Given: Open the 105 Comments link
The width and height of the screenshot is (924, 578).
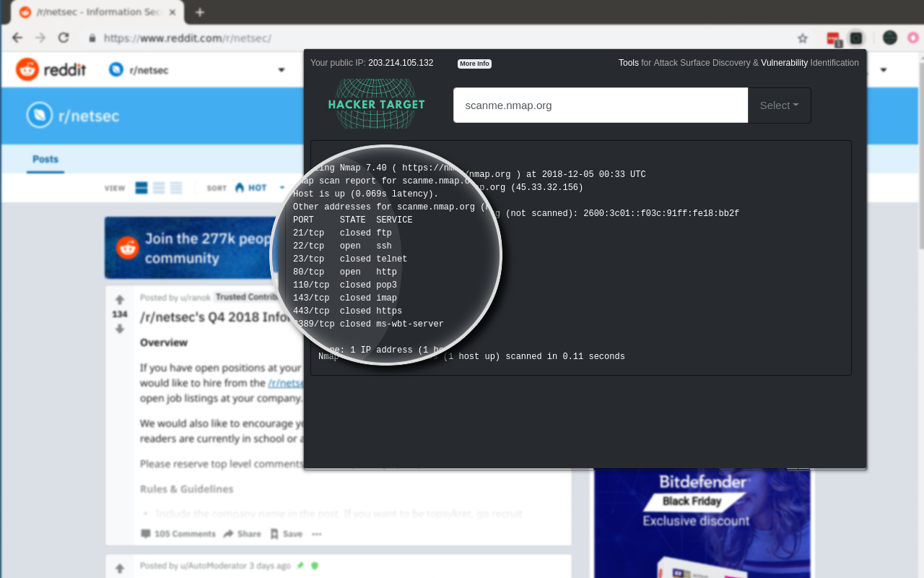Looking at the screenshot, I should coord(178,533).
